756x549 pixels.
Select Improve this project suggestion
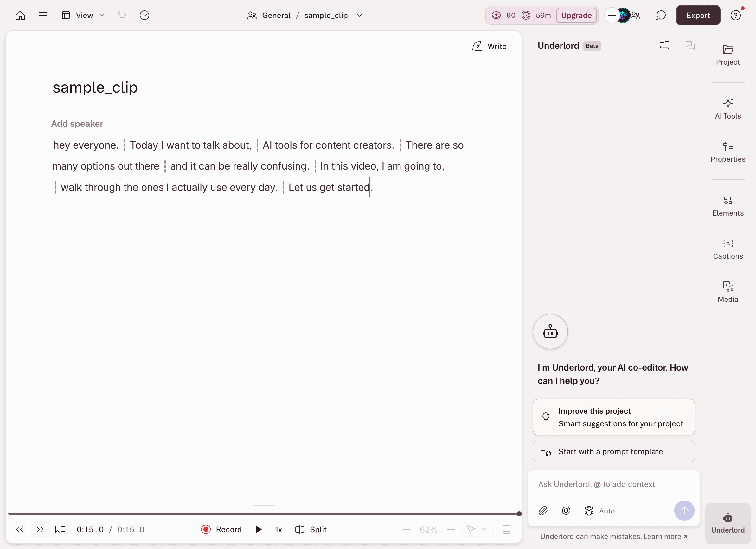click(613, 417)
